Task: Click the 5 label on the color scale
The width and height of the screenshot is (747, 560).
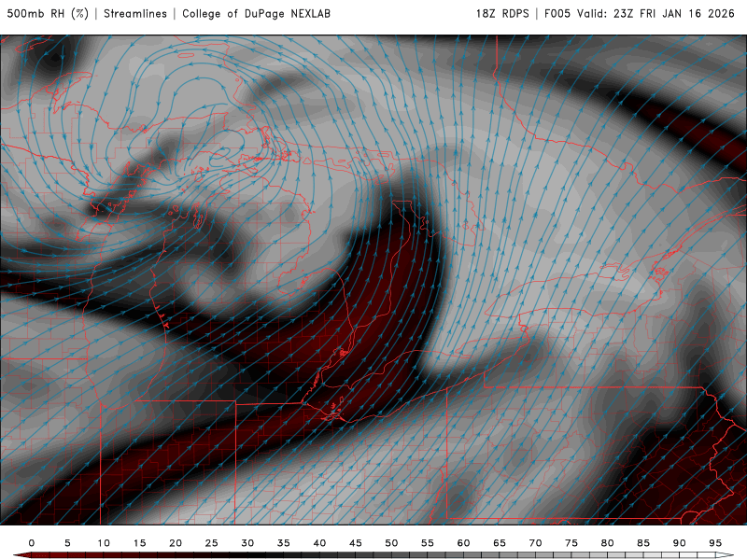Action: pos(67,543)
